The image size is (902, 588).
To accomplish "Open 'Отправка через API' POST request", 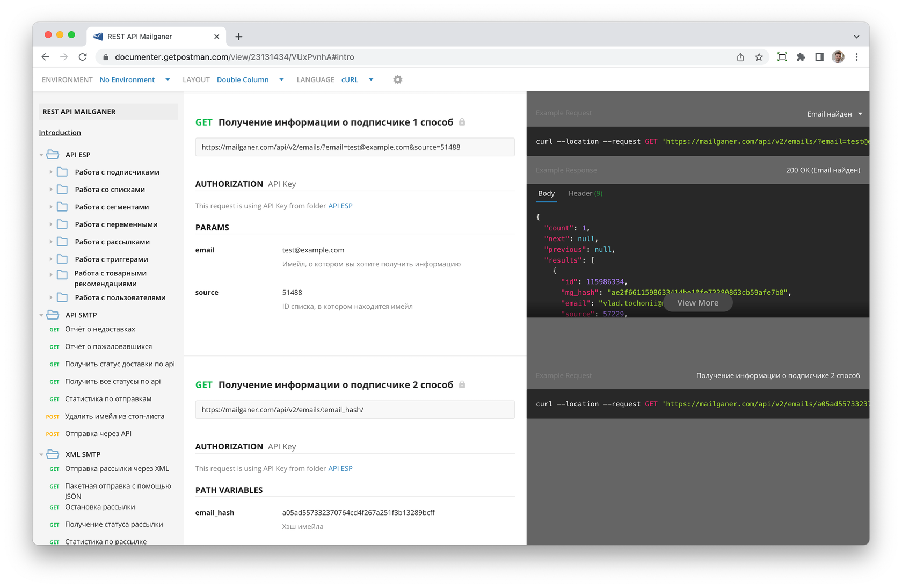I will [x=98, y=434].
